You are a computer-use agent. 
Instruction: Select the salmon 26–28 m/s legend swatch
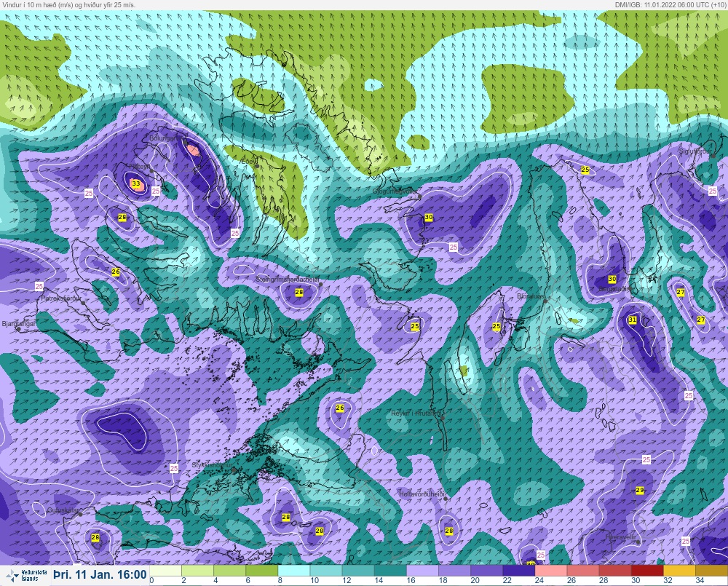pyautogui.click(x=583, y=570)
